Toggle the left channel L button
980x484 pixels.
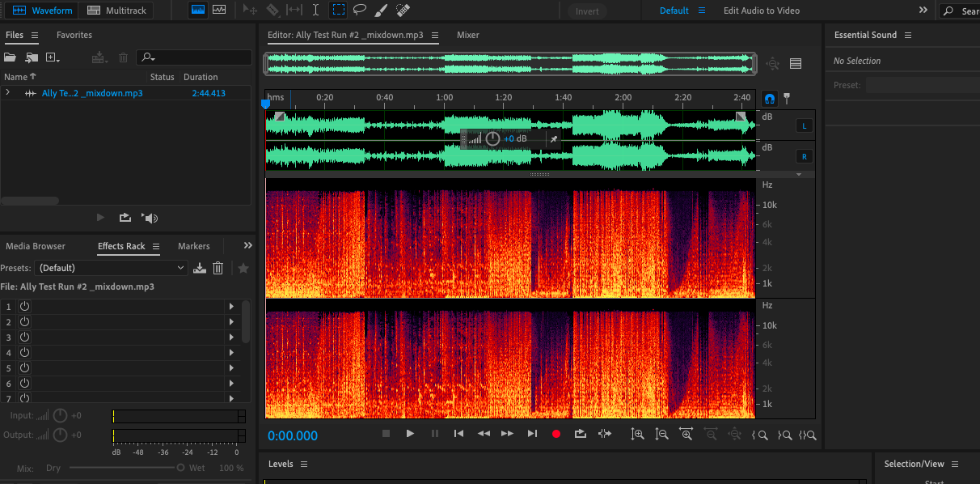pos(805,125)
